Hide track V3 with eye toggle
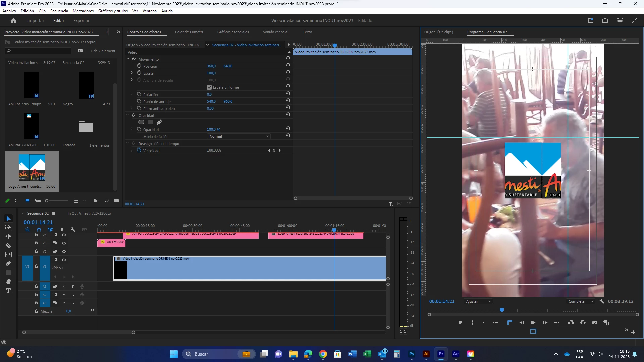The width and height of the screenshot is (644, 362). pyautogui.click(x=64, y=243)
